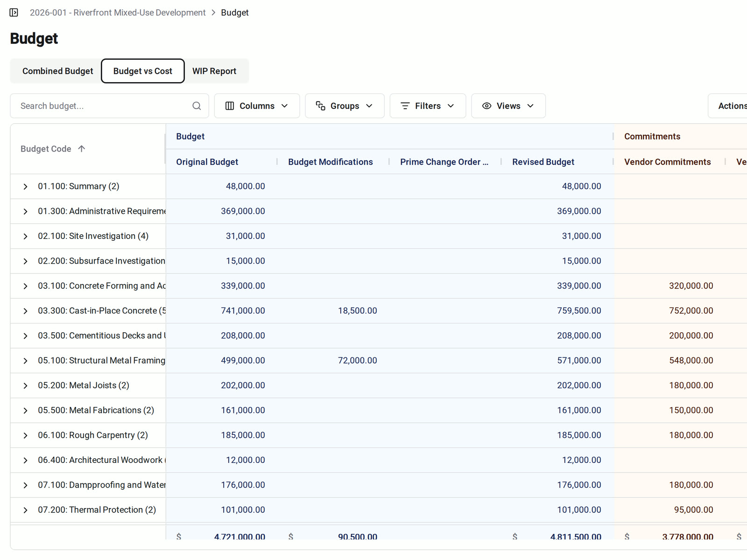Viewport: 747px width, 560px height.
Task: Open the Riverfront Mixed-Use Development breadcrumb
Action: click(x=118, y=13)
